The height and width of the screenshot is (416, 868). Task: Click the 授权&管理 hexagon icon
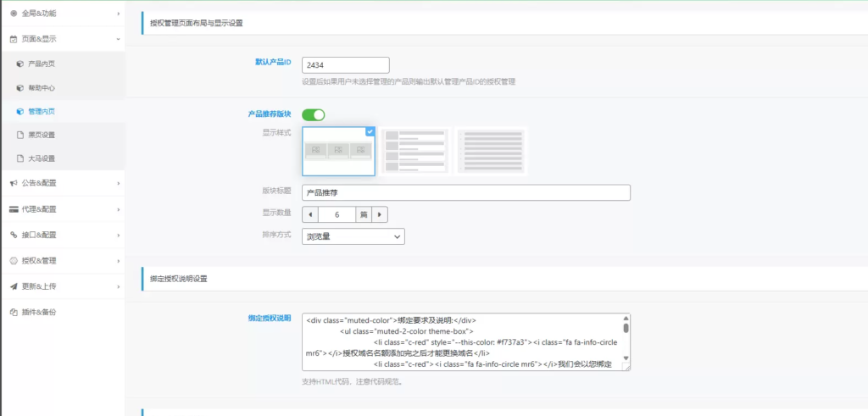(14, 261)
